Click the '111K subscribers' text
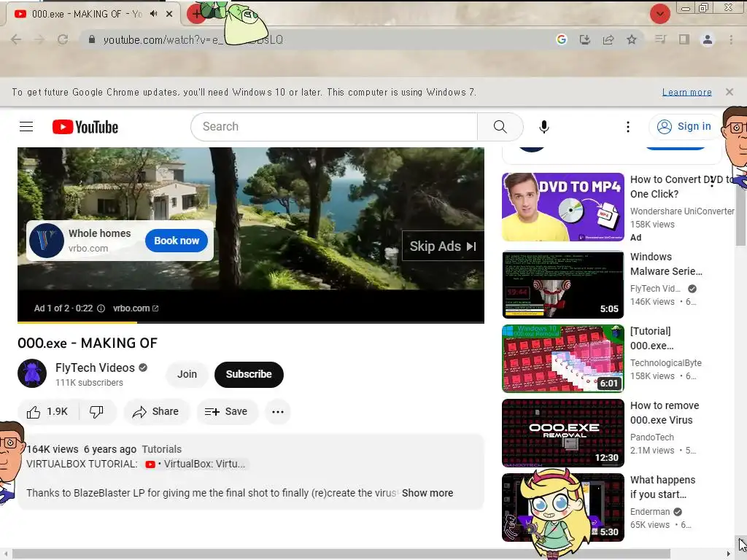747x560 pixels. point(89,383)
